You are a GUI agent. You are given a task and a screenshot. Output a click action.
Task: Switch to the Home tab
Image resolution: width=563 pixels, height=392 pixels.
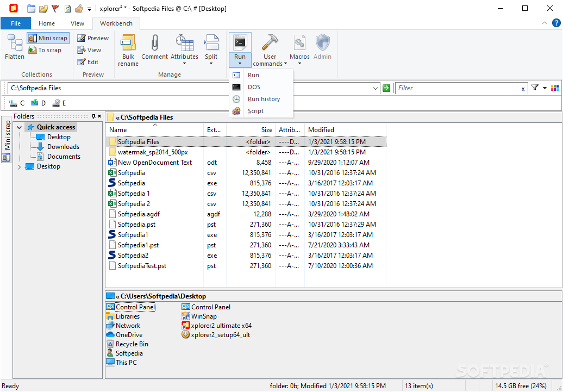coord(47,23)
